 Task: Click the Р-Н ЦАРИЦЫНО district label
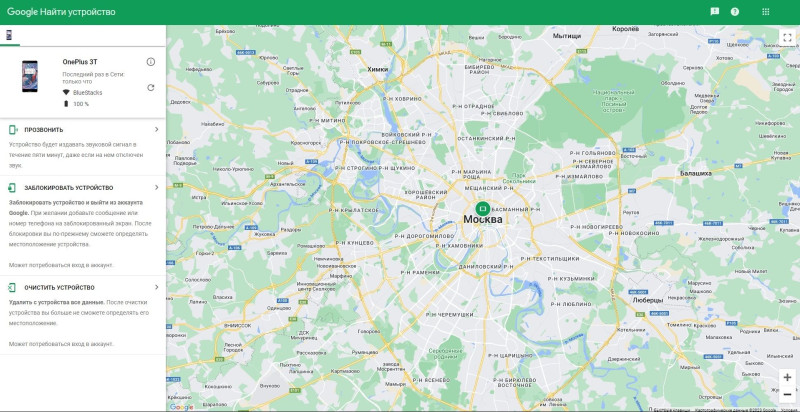click(511, 354)
